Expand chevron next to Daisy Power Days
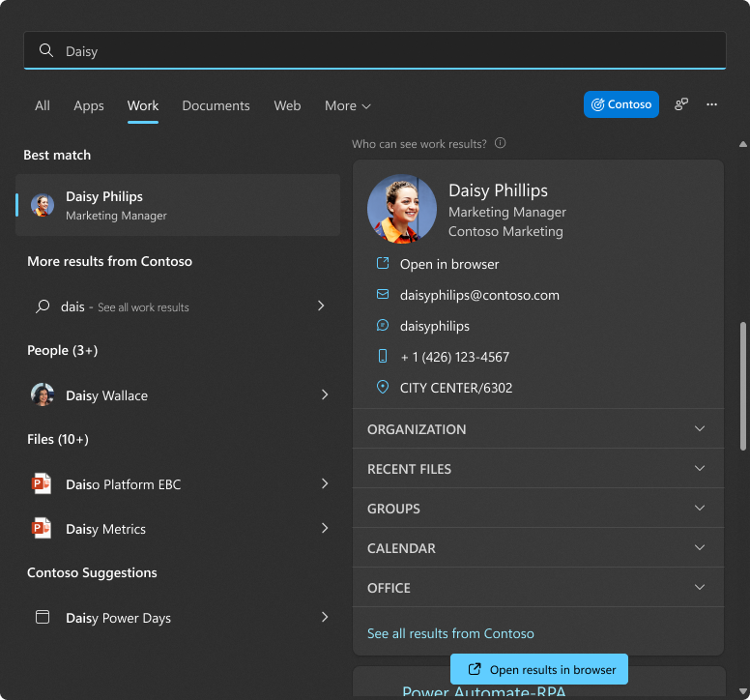Screen dimensions: 750x700 pos(325,617)
